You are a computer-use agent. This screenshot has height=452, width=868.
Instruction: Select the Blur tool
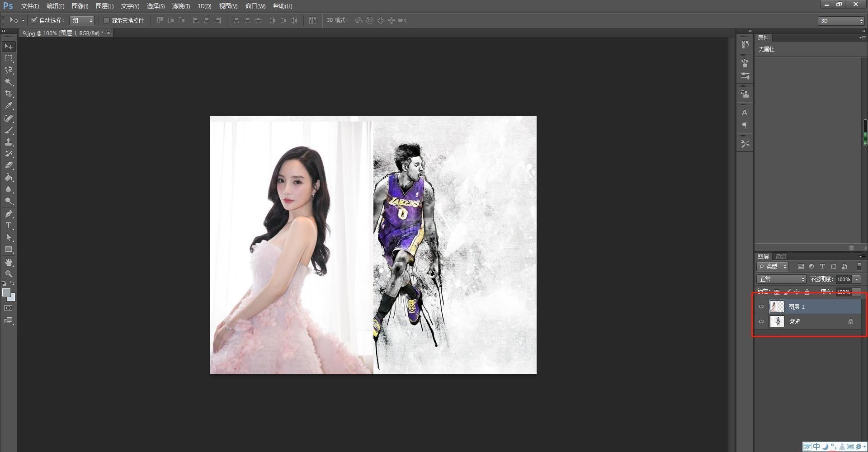point(9,189)
